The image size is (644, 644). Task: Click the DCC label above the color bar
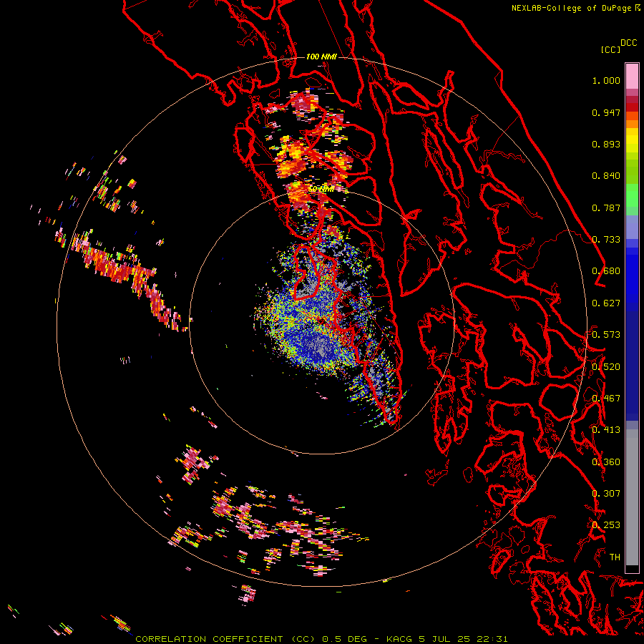click(629, 43)
